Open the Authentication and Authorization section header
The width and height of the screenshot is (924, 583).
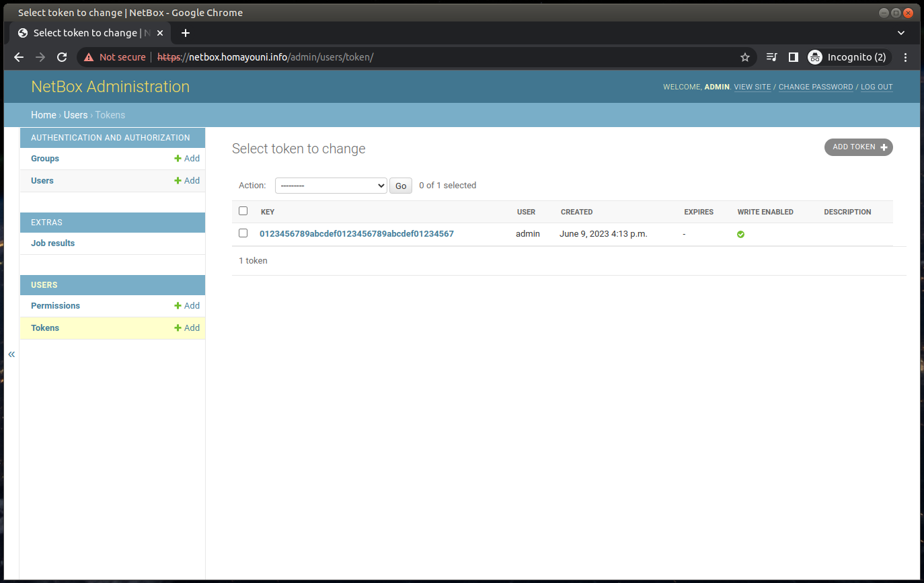click(x=110, y=138)
